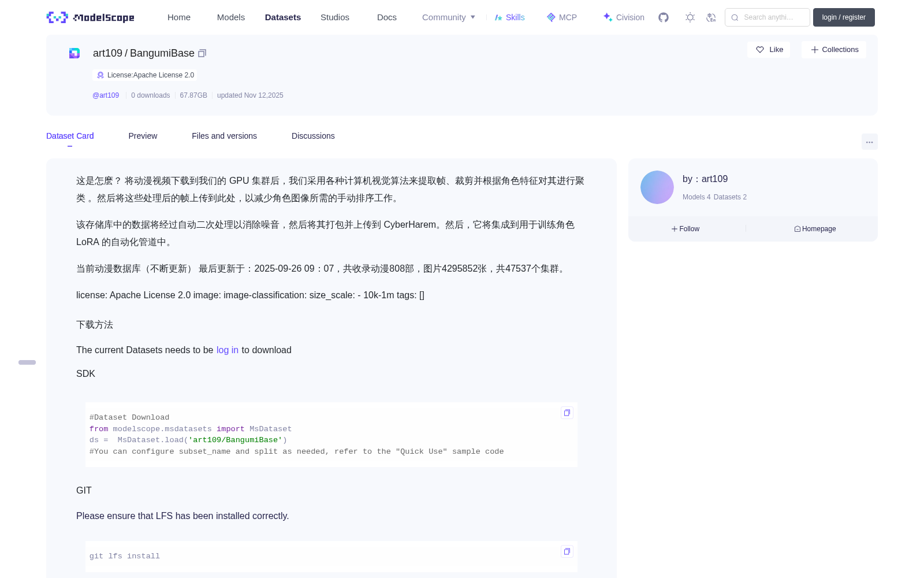The width and height of the screenshot is (924, 578).
Task: Click the MCP diamond icon
Action: [x=551, y=17]
